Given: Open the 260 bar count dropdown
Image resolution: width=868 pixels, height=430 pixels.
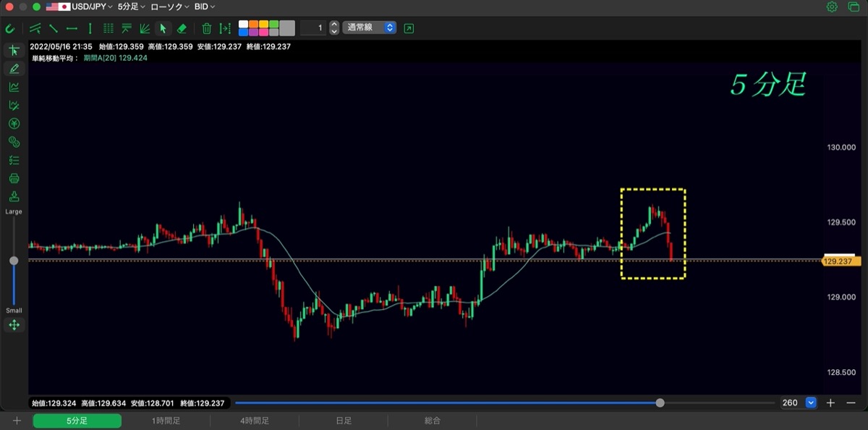Looking at the screenshot, I should pos(810,403).
